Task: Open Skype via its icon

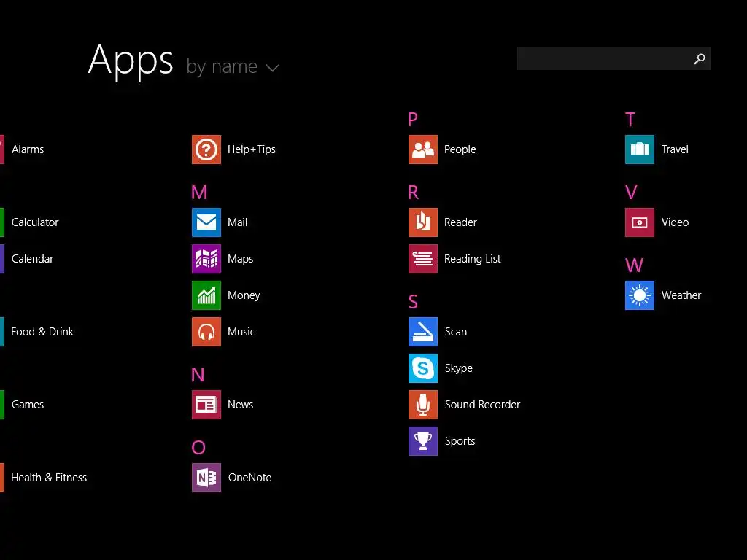Action: tap(423, 368)
